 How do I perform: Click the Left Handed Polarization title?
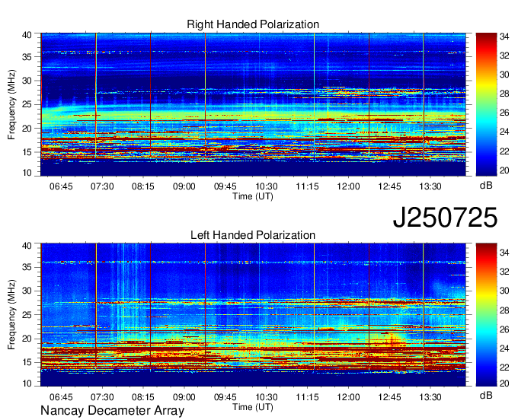click(253, 235)
